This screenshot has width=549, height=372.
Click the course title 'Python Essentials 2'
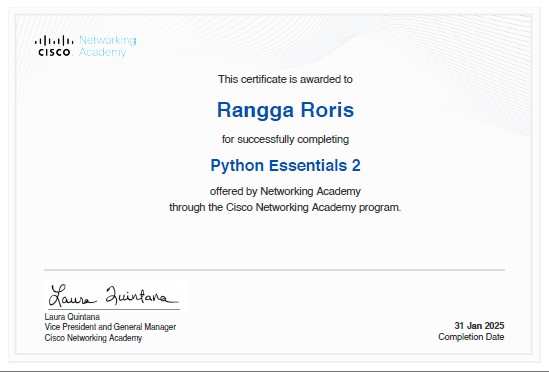point(285,165)
